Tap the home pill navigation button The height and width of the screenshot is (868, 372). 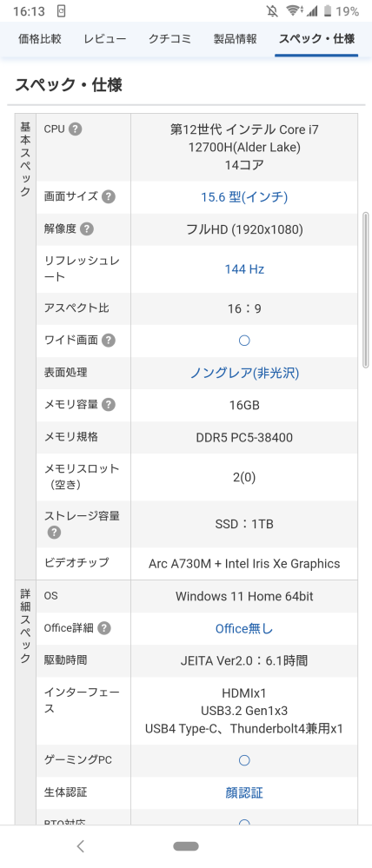(x=186, y=846)
